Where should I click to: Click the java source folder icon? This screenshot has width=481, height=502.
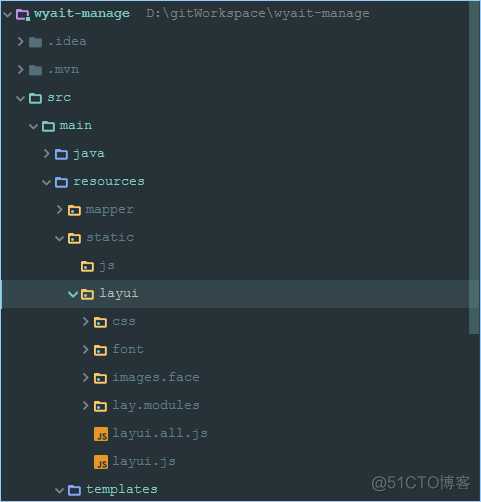61,154
